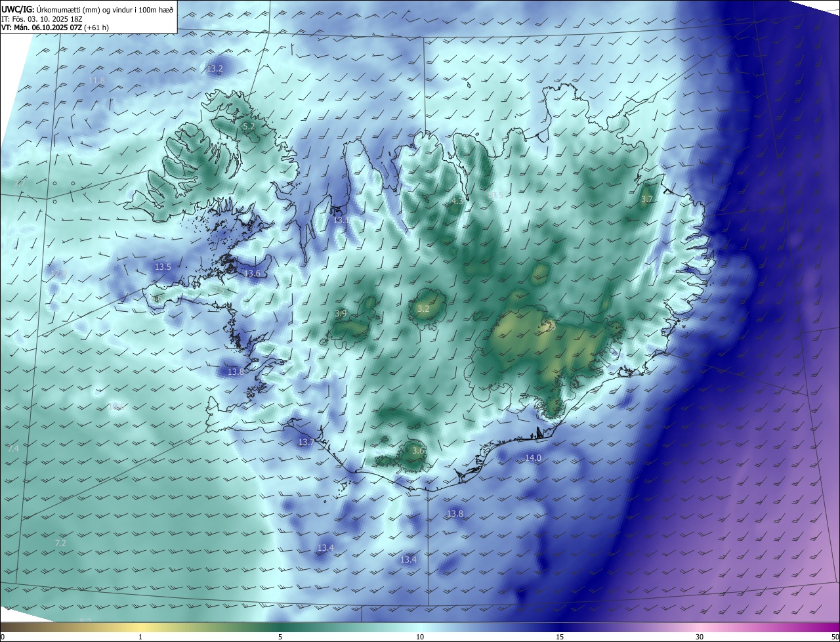Click the 13.5 value label
840x642 pixels.
point(163,267)
